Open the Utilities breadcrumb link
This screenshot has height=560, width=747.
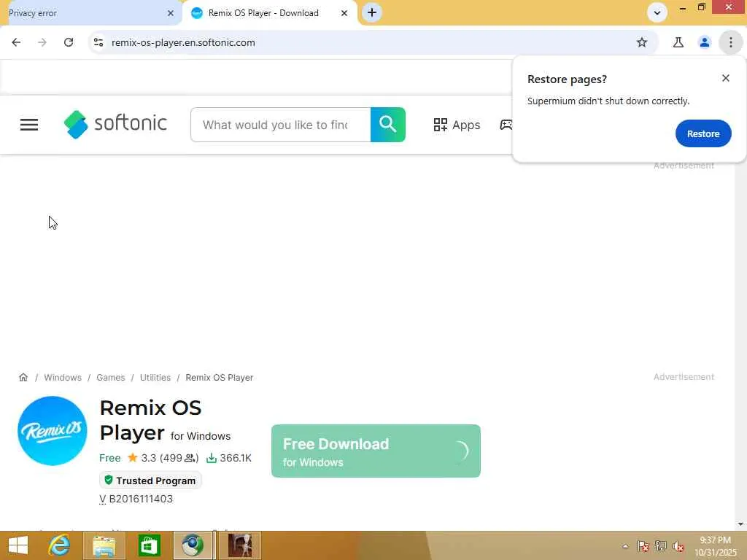(x=155, y=377)
